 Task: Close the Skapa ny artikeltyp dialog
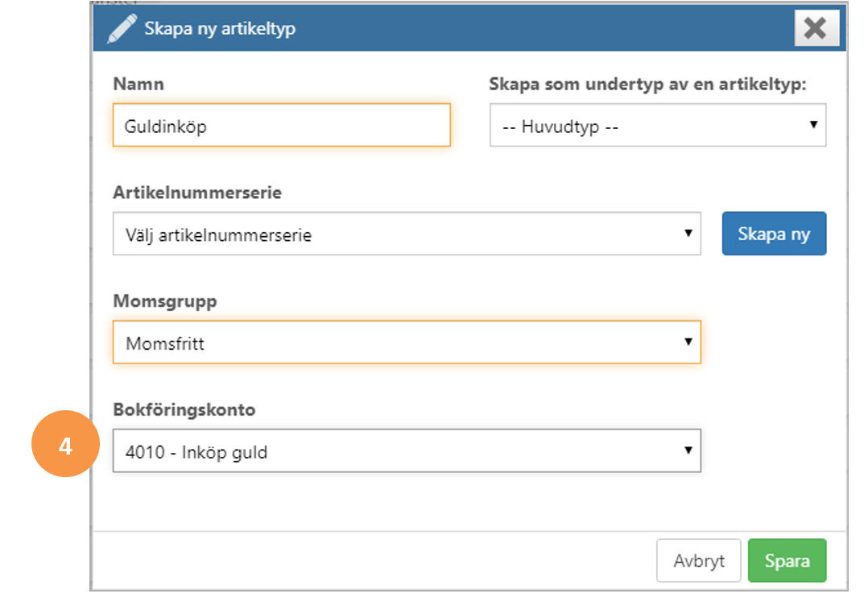(x=816, y=28)
